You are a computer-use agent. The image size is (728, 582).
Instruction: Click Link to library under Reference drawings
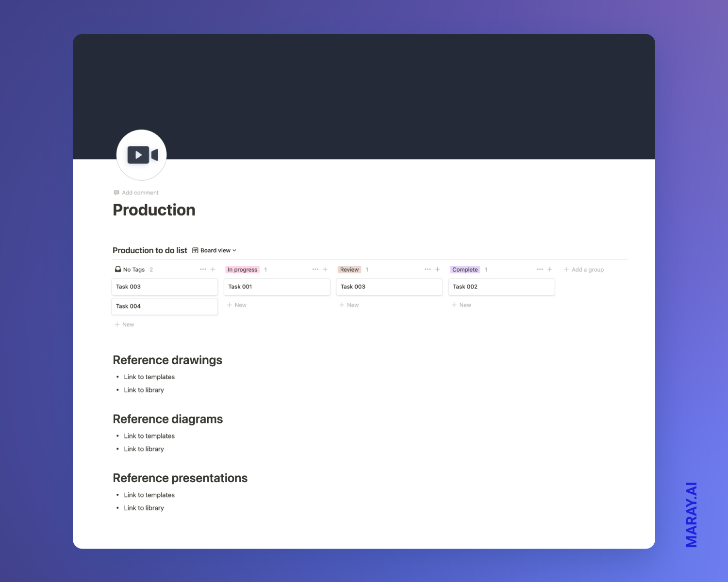144,390
